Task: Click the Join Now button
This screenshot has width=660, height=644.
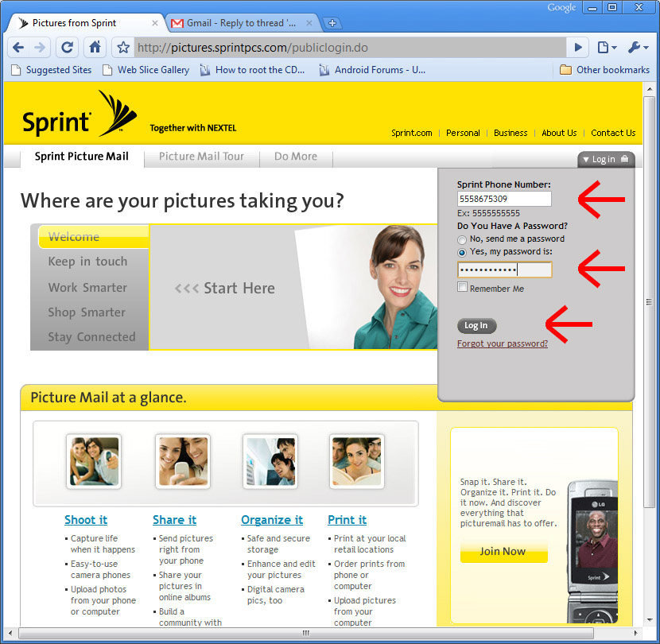Action: (x=504, y=552)
